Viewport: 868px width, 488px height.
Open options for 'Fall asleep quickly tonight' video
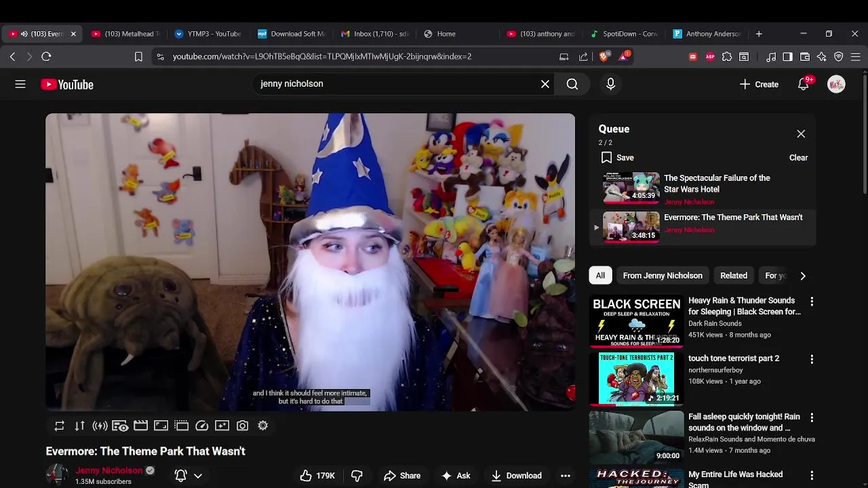tap(812, 418)
